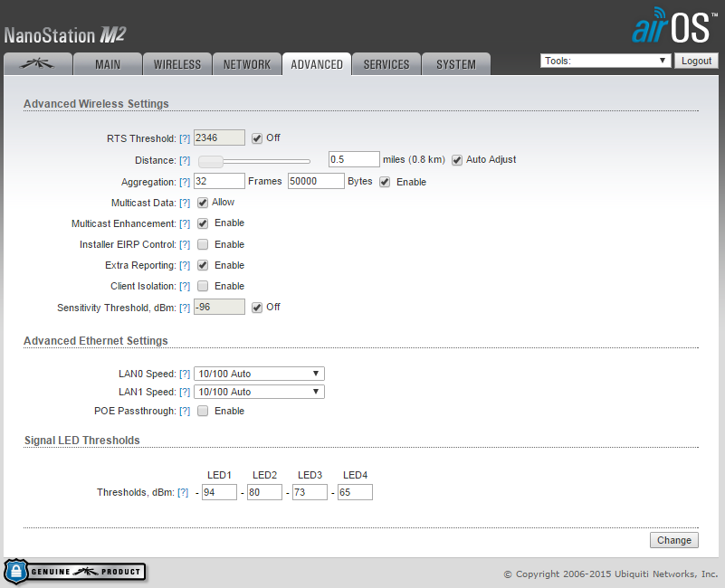Switch to the SYSTEM tab

[456, 64]
